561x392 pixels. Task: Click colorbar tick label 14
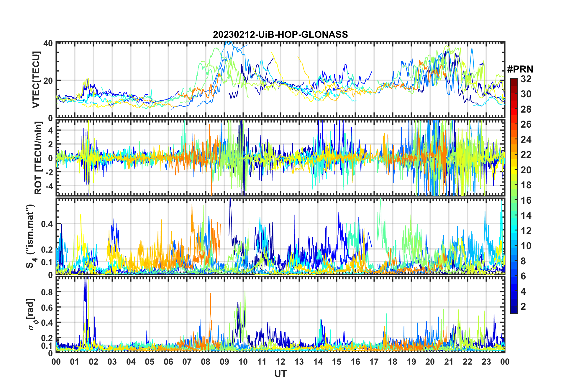click(x=526, y=215)
